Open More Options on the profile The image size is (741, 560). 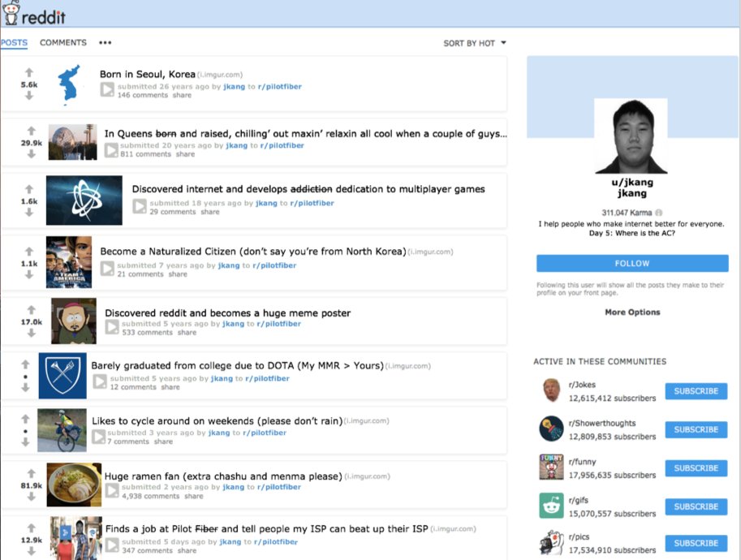632,312
